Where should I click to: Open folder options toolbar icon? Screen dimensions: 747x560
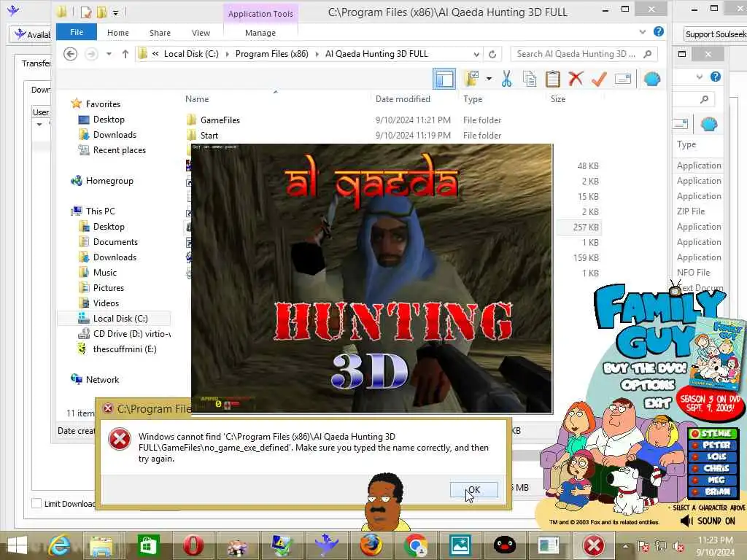(x=472, y=79)
